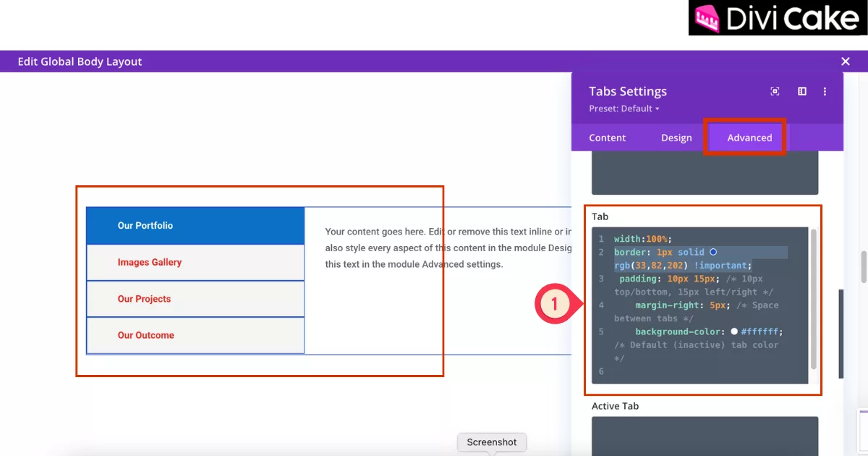This screenshot has height=456, width=868.
Task: Click inside the Tab CSS code editor
Action: coord(699,305)
